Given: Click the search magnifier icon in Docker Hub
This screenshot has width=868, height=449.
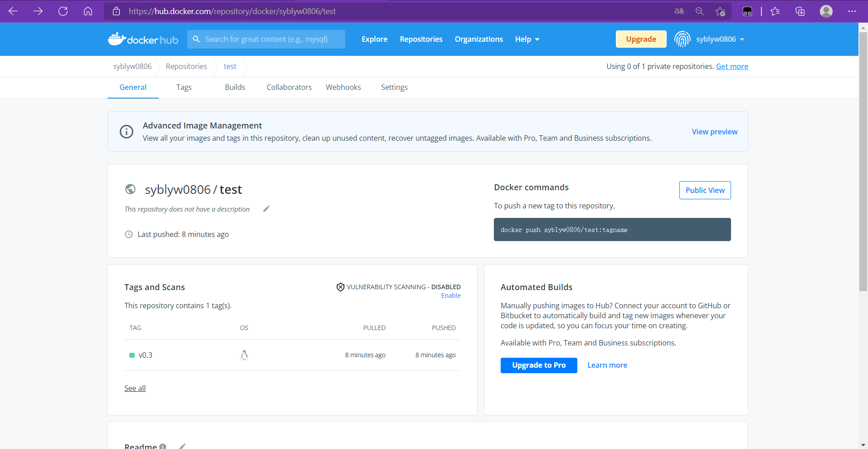Looking at the screenshot, I should (196, 39).
